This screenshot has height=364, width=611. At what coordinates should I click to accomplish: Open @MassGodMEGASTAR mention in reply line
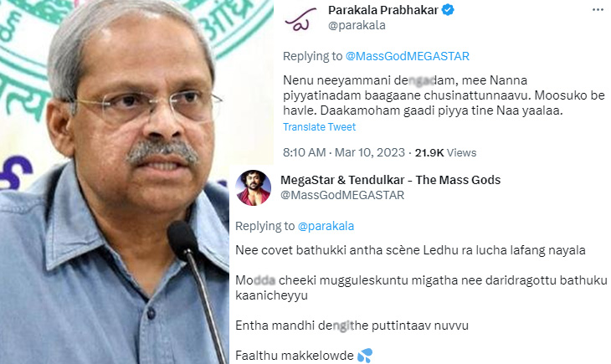click(408, 56)
